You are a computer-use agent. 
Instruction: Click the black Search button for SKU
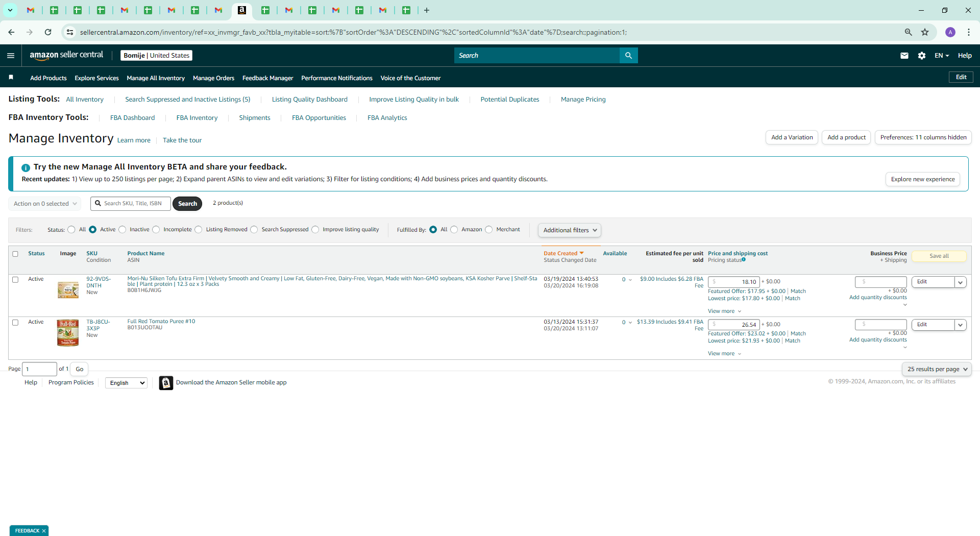(187, 204)
